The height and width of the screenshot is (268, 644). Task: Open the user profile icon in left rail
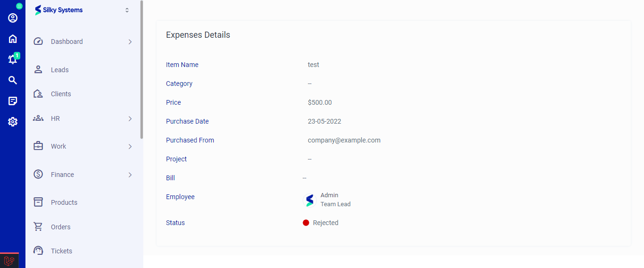(13, 18)
